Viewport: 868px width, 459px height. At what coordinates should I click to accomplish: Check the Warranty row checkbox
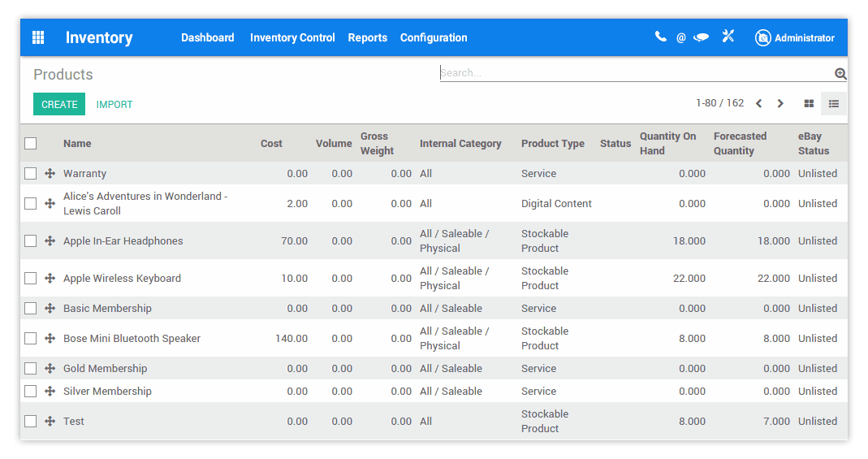[30, 173]
